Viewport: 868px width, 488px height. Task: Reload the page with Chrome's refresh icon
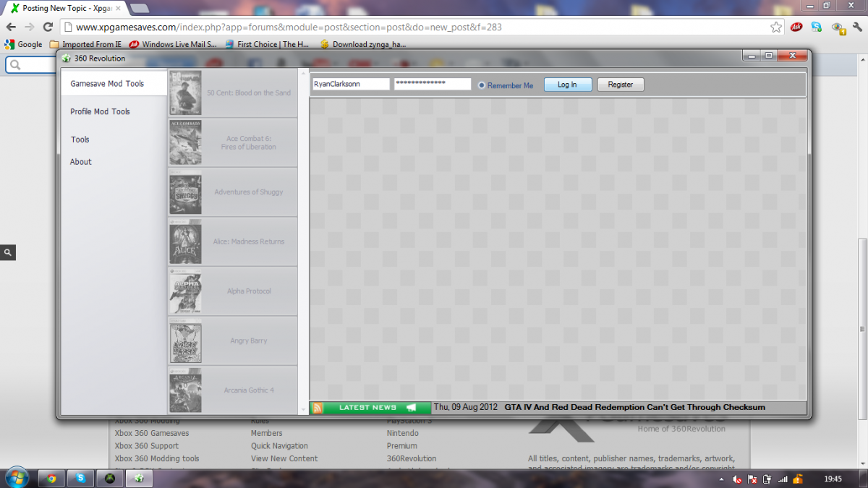coord(48,27)
